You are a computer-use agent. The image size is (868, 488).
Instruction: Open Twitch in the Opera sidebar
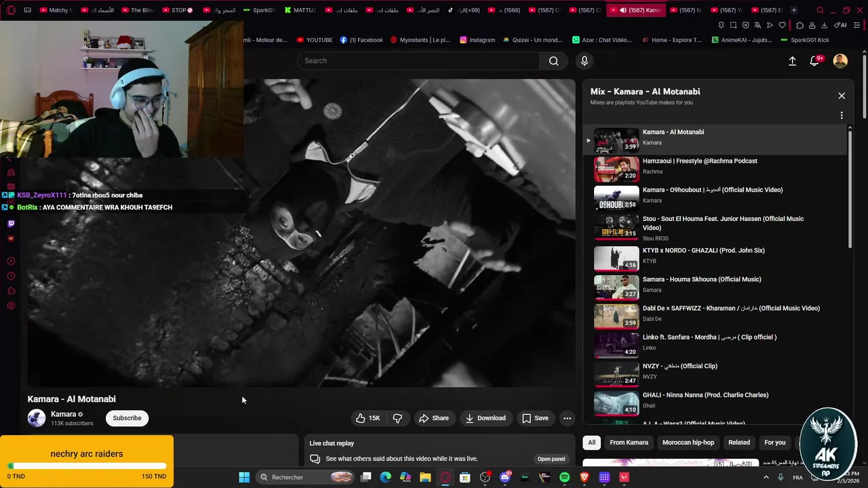11,224
